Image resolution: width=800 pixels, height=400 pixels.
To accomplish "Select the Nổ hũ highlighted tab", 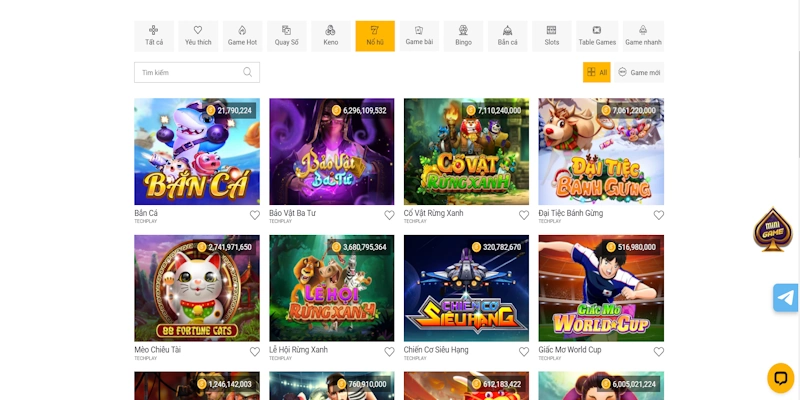I will click(375, 36).
